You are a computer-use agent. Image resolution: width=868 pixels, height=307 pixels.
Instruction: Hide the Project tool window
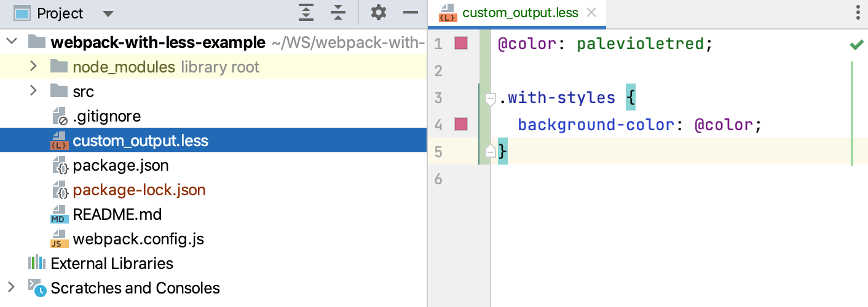[x=410, y=13]
